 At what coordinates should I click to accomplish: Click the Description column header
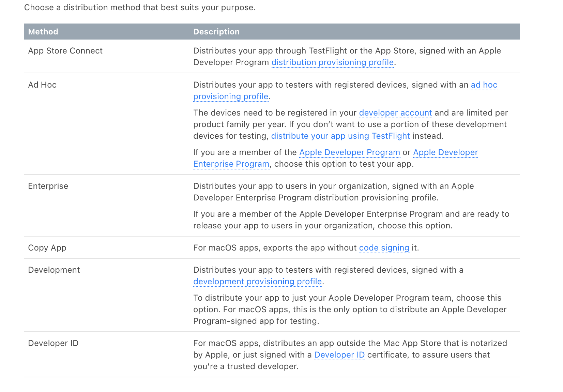[216, 32]
